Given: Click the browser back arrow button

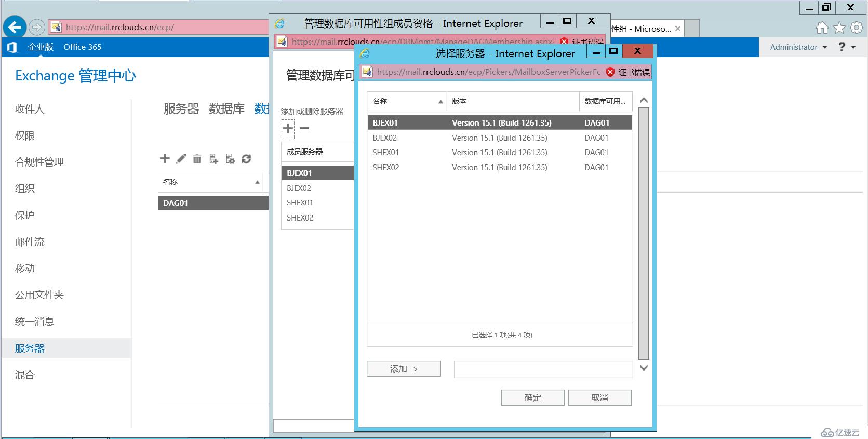Looking at the screenshot, I should click(15, 27).
